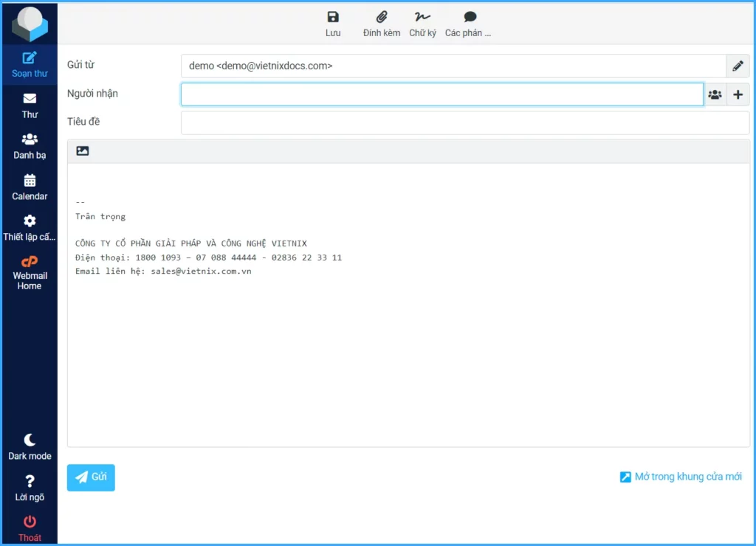Click the Chữ ký signature icon

[422, 23]
